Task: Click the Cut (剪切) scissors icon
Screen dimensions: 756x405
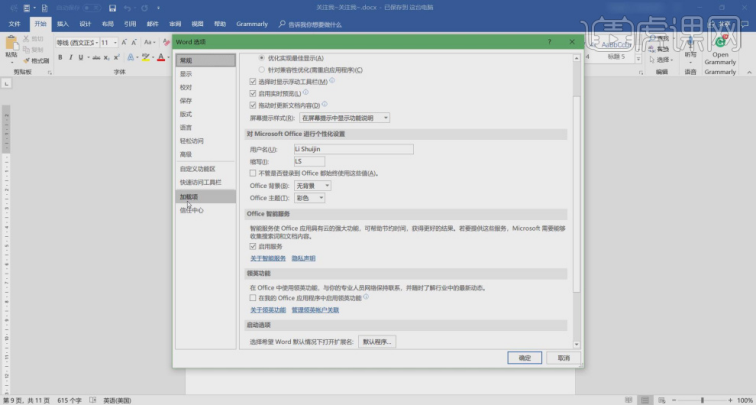Action: coord(26,39)
